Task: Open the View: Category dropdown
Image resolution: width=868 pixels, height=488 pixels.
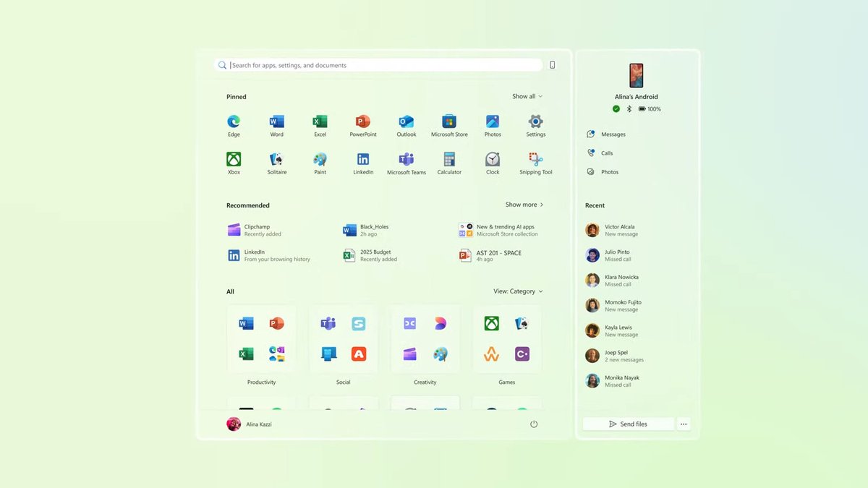Action: [x=517, y=291]
